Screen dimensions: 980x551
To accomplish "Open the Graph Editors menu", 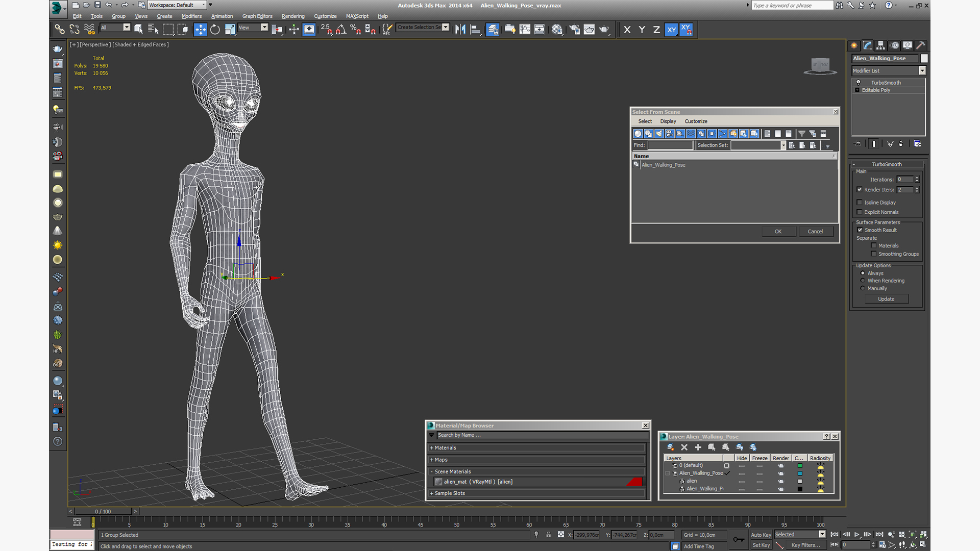I will pyautogui.click(x=257, y=16).
